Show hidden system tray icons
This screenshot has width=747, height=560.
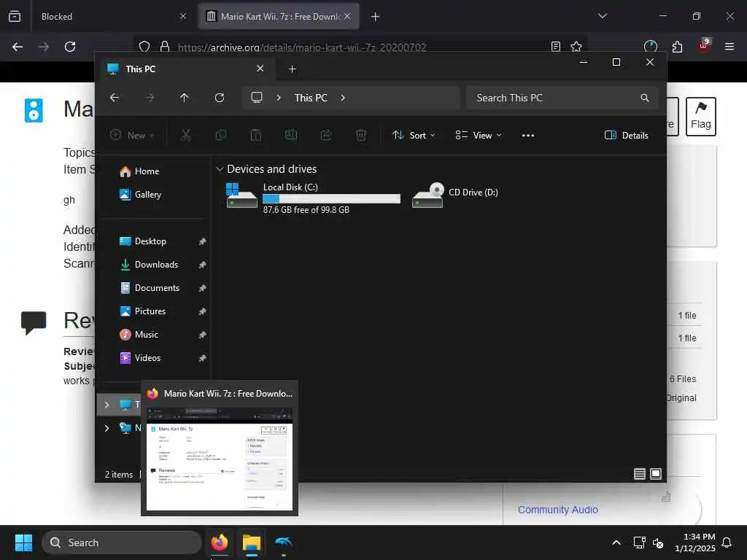(616, 542)
